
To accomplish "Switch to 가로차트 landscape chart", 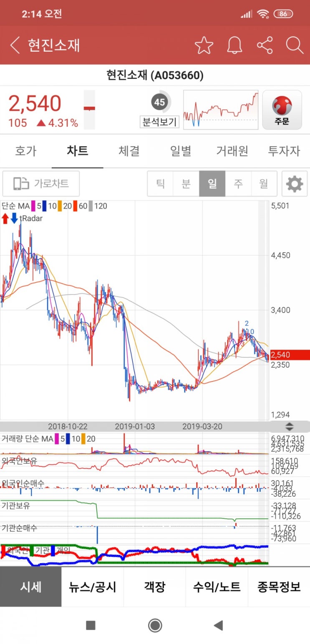I will click(41, 183).
